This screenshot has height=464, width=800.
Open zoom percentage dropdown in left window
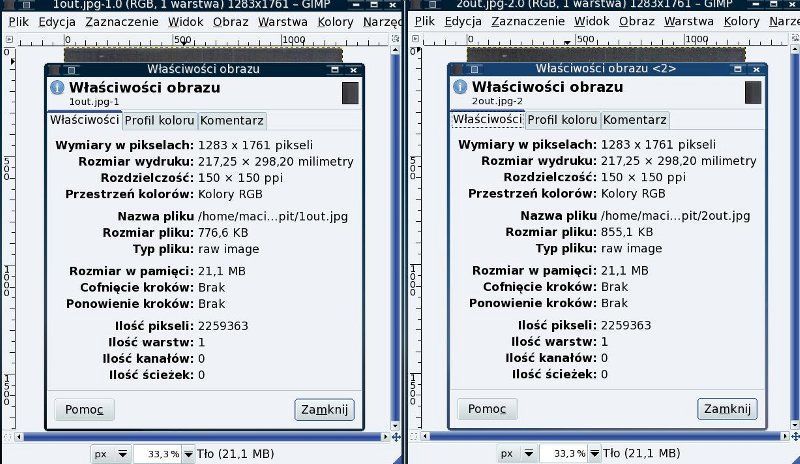(188, 454)
